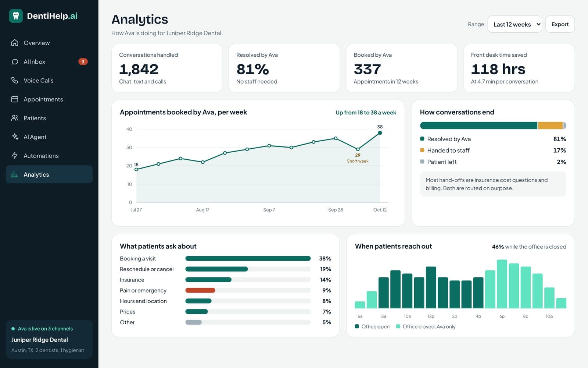Click the Voice Calls phone icon
This screenshot has height=368, width=588.
(15, 80)
